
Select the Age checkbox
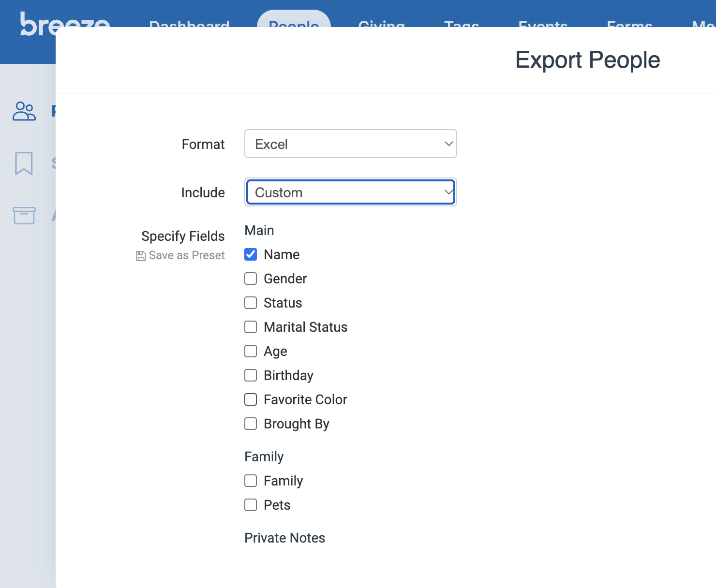(x=251, y=351)
